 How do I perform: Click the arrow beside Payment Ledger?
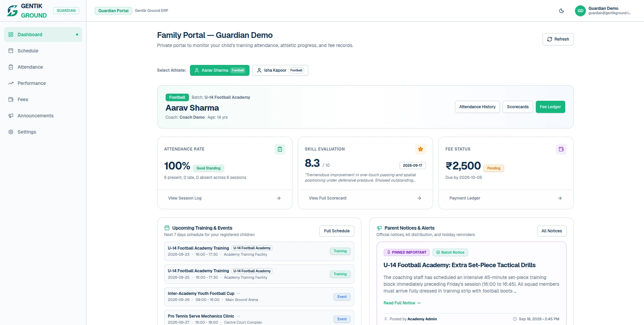pyautogui.click(x=560, y=198)
